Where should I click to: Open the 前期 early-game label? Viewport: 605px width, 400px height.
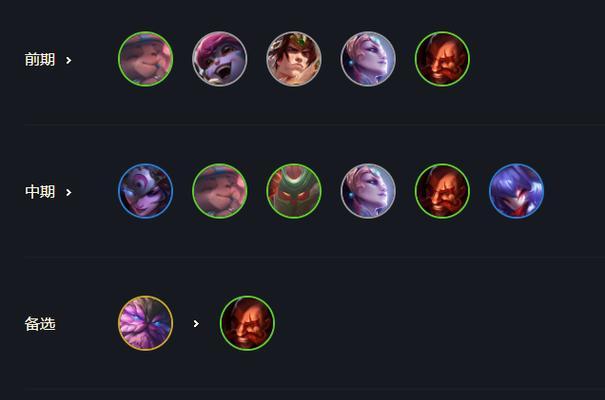pyautogui.click(x=40, y=60)
